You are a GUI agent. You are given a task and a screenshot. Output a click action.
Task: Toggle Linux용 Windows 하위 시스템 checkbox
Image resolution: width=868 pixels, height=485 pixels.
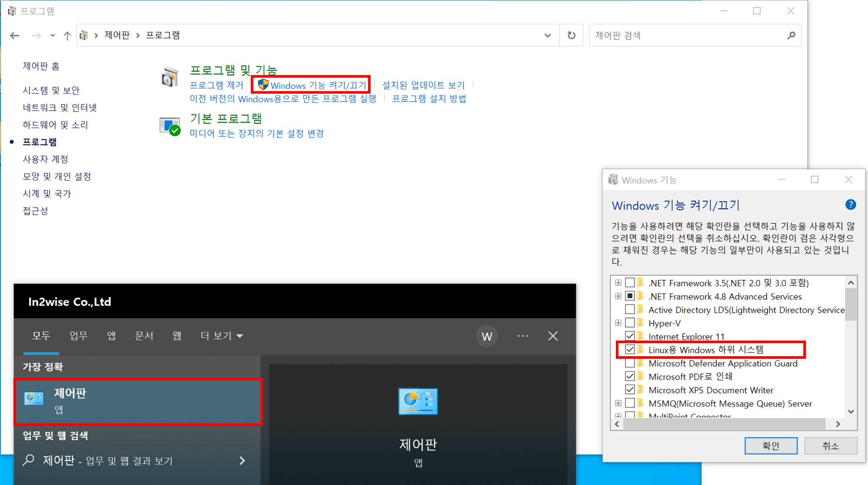(x=630, y=350)
